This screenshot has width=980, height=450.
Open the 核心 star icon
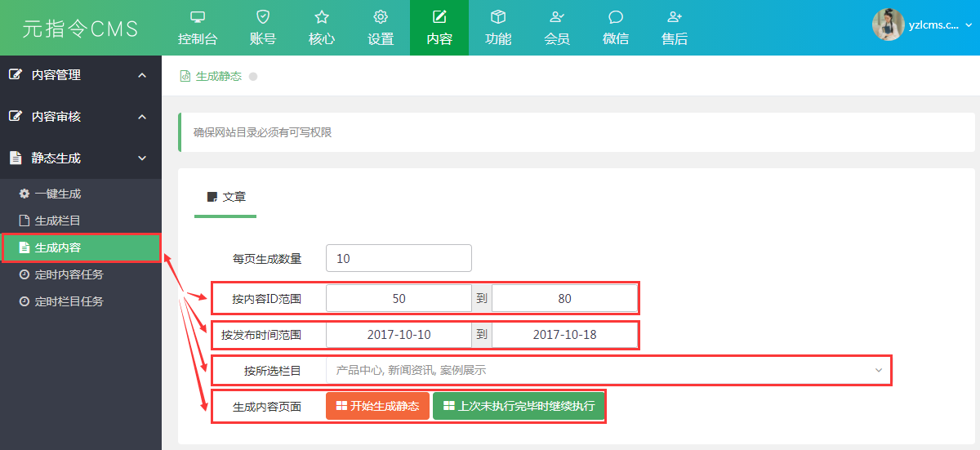(322, 16)
